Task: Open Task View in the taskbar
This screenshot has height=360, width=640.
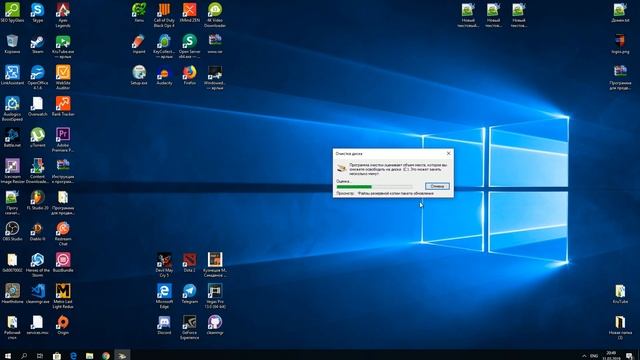Action: [40, 356]
